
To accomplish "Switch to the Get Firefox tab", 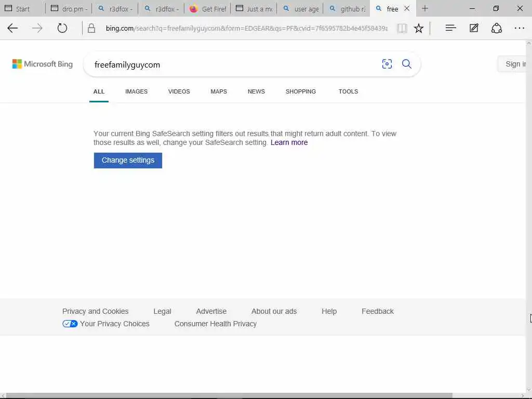I will (207, 8).
